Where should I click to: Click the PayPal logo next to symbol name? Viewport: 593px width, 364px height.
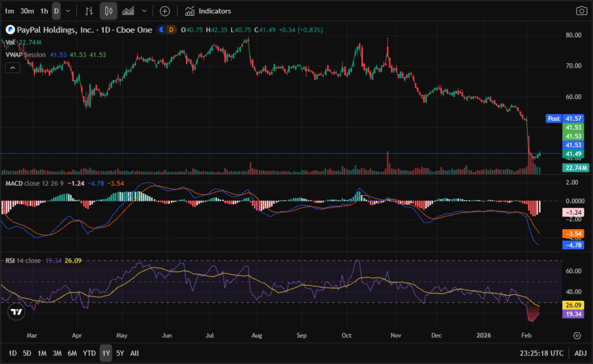9,30
